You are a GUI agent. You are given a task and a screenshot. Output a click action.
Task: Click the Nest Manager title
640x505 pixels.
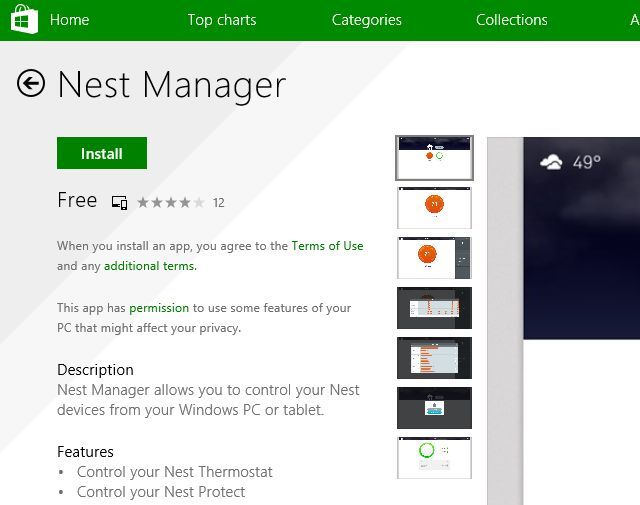tap(172, 85)
